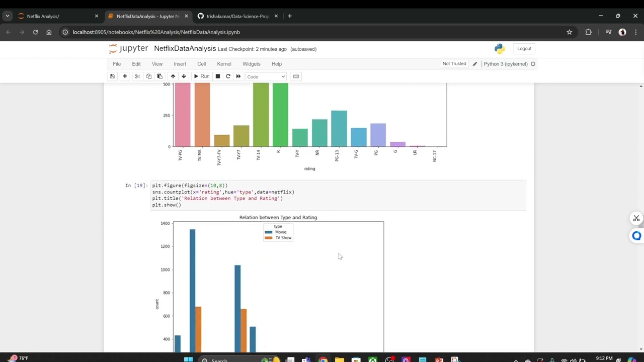Open the Widgets menu
The image size is (644, 362).
[x=251, y=64]
